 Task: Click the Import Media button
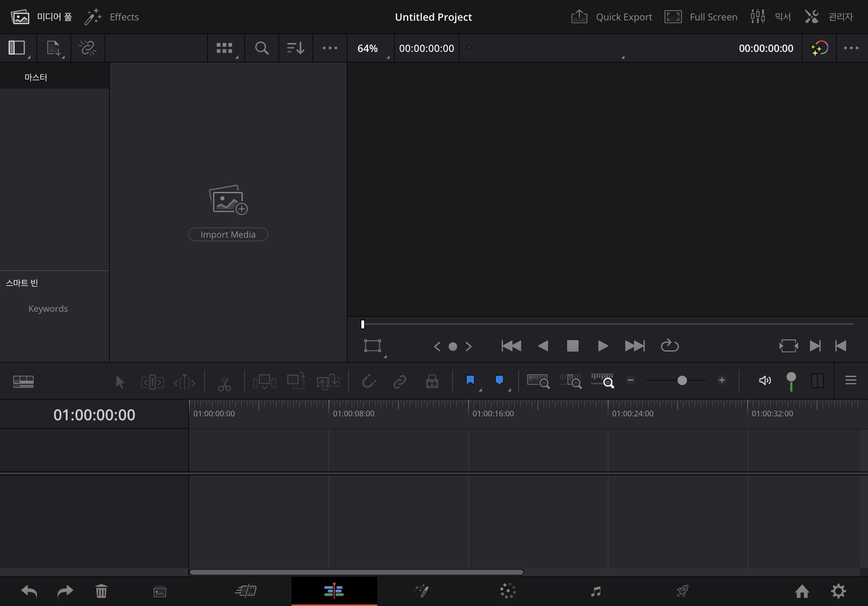228,235
